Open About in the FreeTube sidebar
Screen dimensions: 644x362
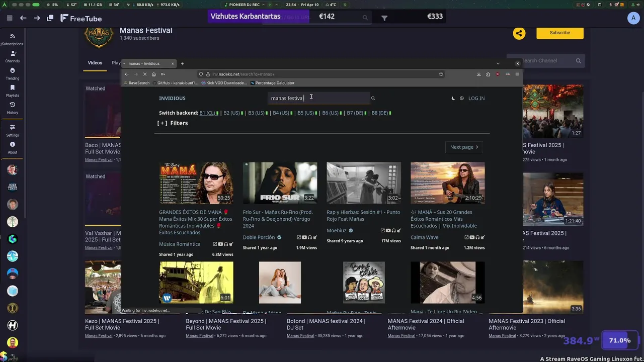click(x=13, y=147)
